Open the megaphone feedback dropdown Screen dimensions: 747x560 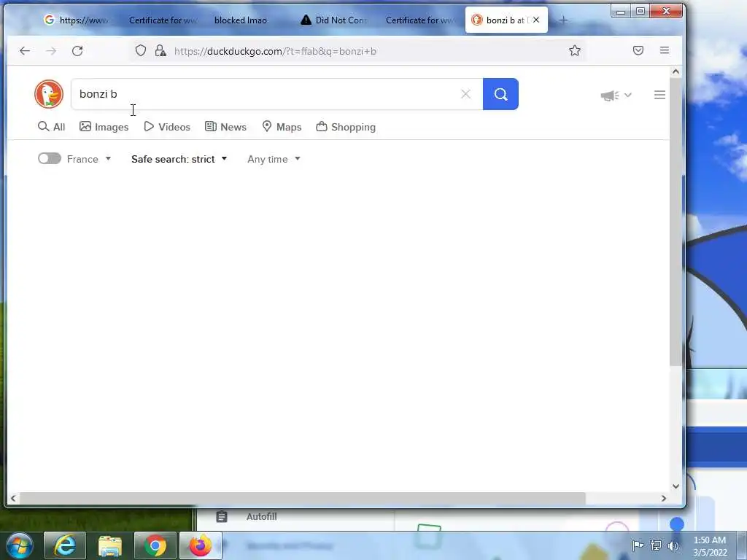[x=616, y=96]
